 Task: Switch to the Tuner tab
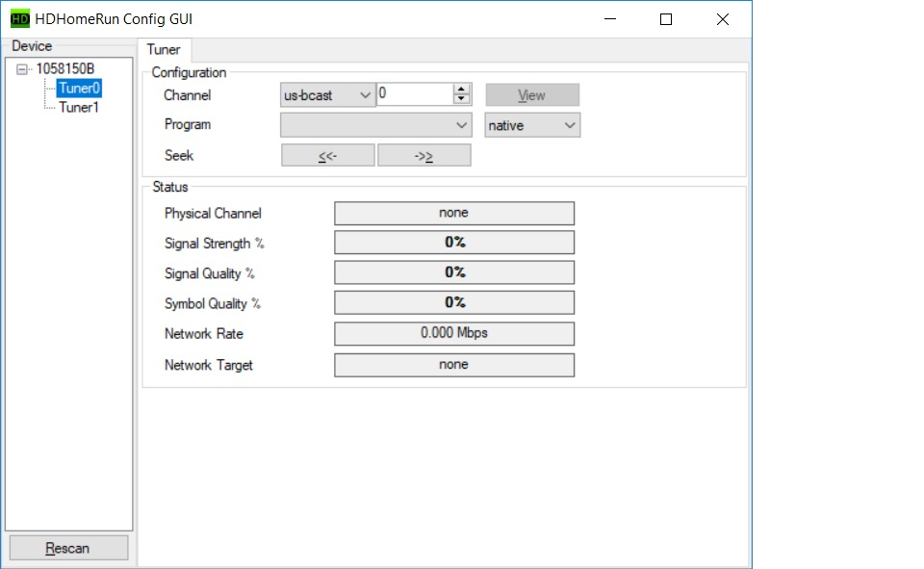tap(164, 49)
